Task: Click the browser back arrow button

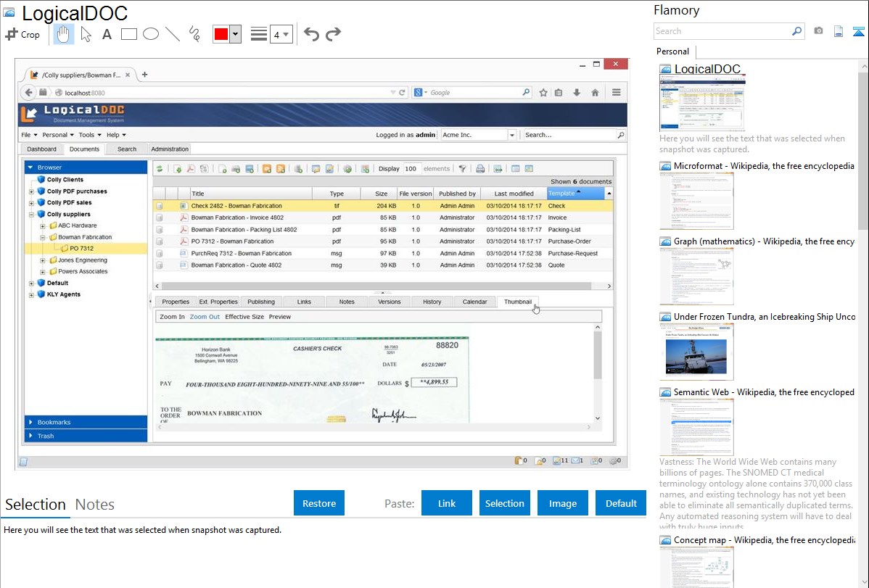Action: [x=29, y=93]
